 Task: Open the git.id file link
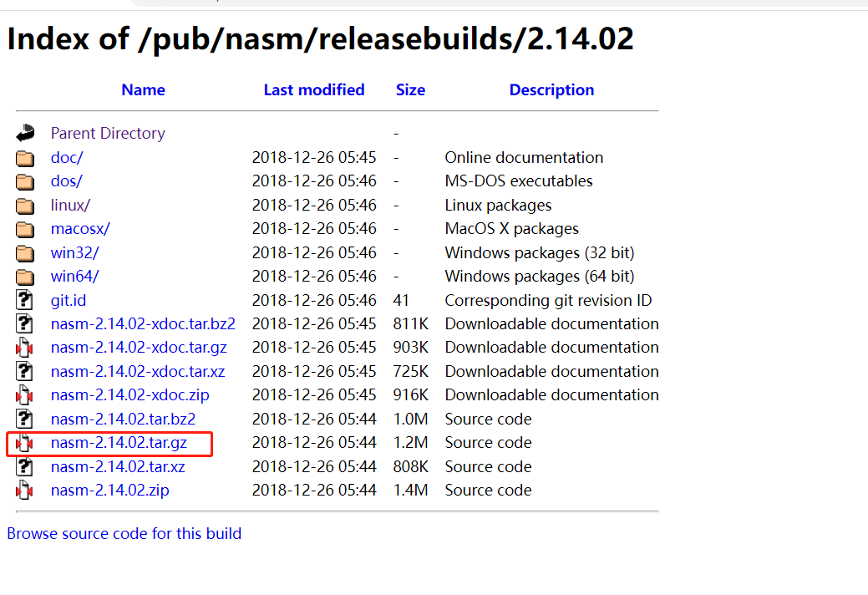click(69, 301)
